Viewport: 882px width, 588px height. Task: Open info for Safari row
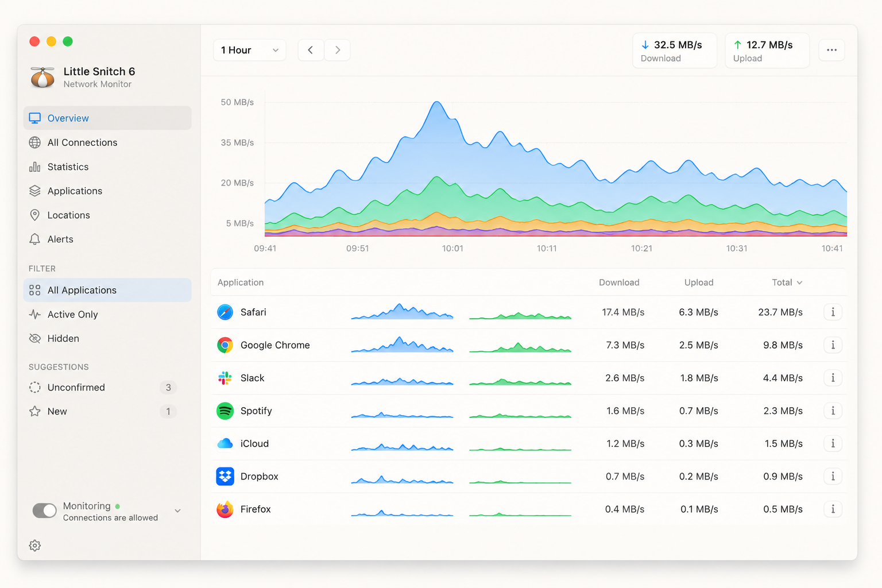[x=833, y=312]
